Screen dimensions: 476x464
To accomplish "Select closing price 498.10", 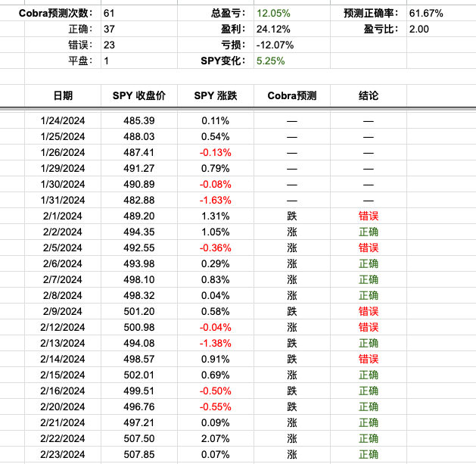I will [x=139, y=279].
